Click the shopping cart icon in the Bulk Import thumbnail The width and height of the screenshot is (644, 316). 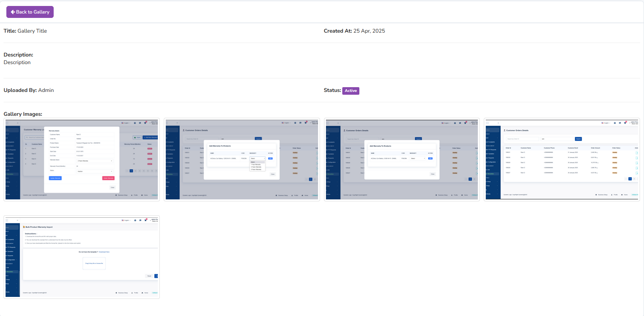click(x=145, y=220)
